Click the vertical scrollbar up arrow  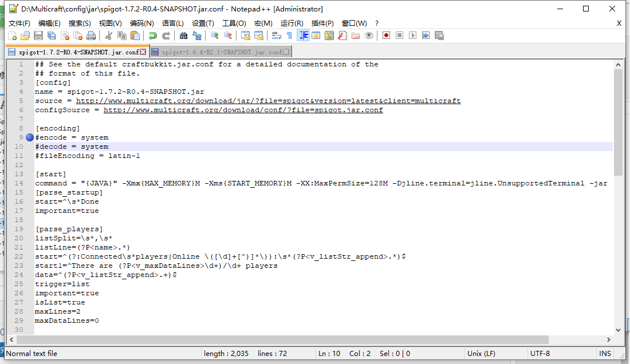[x=618, y=64]
